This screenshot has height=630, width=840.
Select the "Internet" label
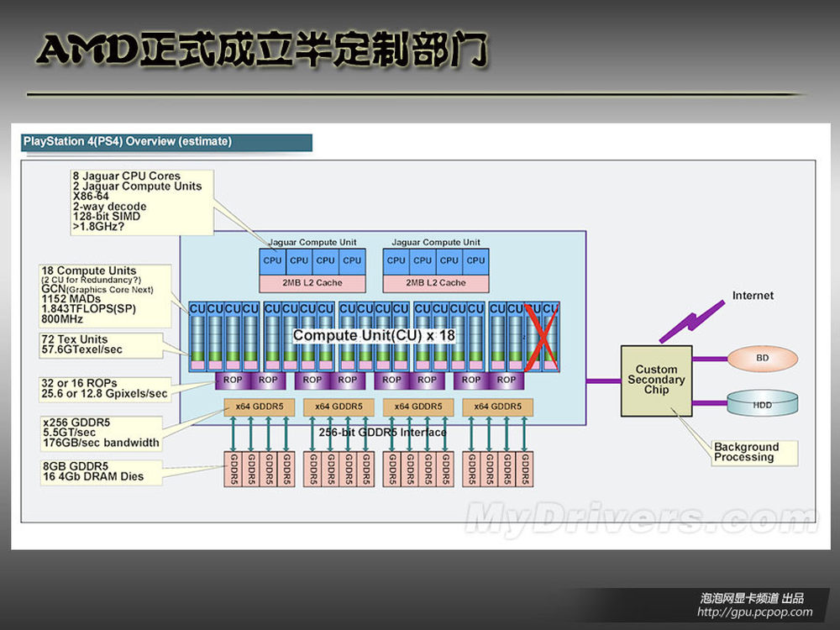click(x=753, y=296)
